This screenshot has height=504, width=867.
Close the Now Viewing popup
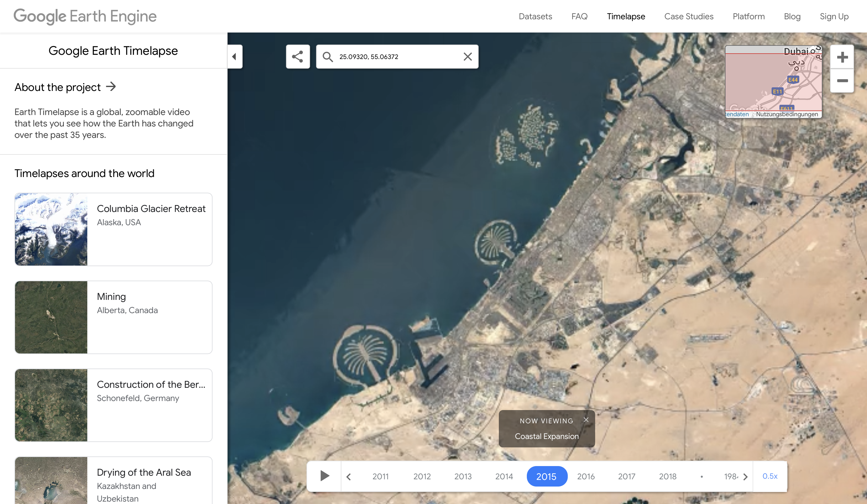point(586,420)
